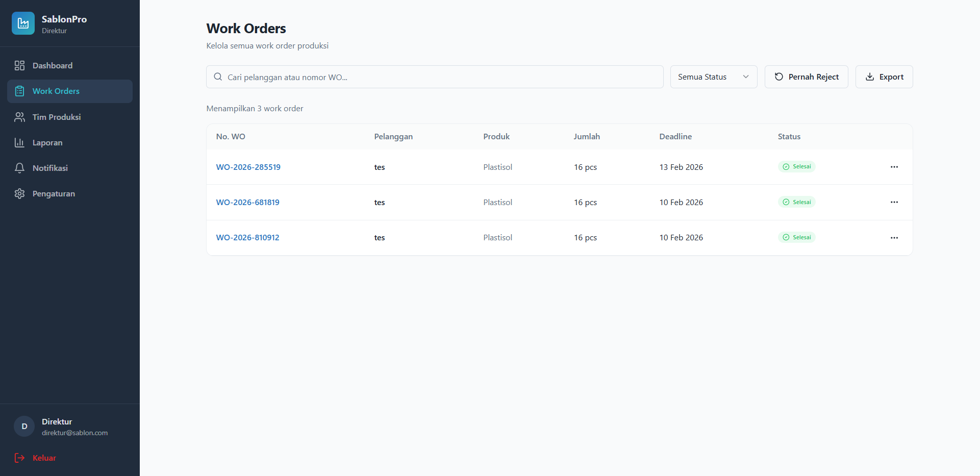Click the Direktur user avatar

coord(24,427)
